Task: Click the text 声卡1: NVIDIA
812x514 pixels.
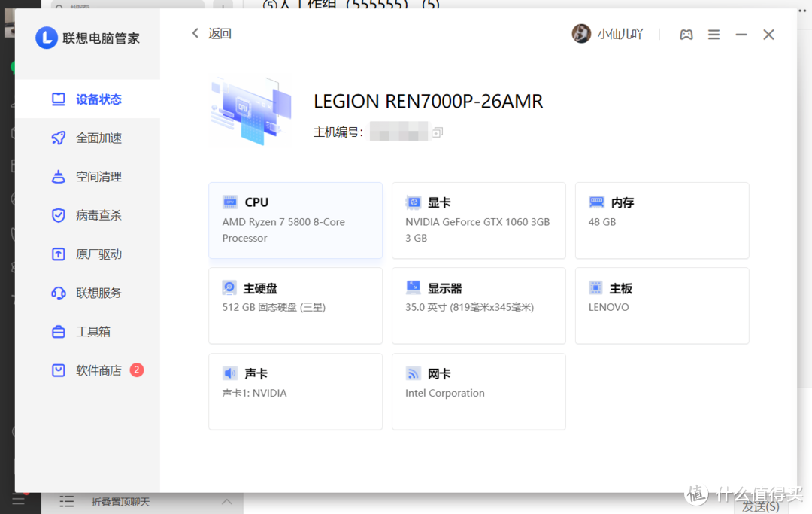Action: [x=254, y=393]
